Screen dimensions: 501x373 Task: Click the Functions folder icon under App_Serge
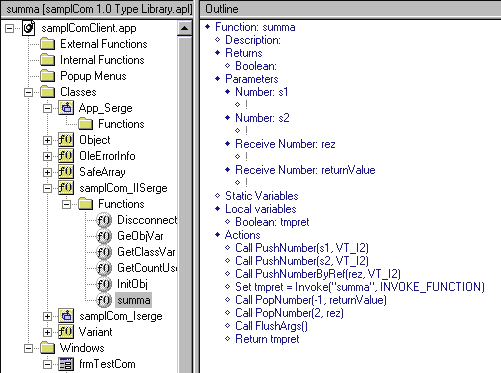(x=86, y=124)
